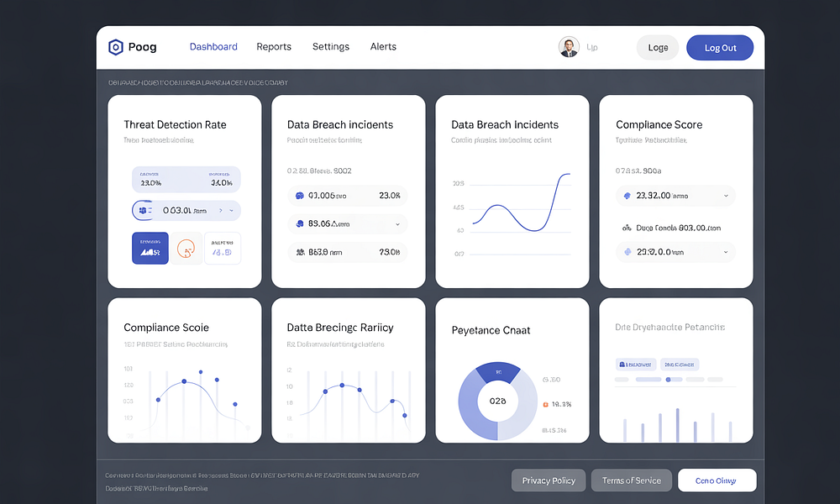840x504 pixels.
Task: Open the Privacy Policy link
Action: pyautogui.click(x=549, y=480)
